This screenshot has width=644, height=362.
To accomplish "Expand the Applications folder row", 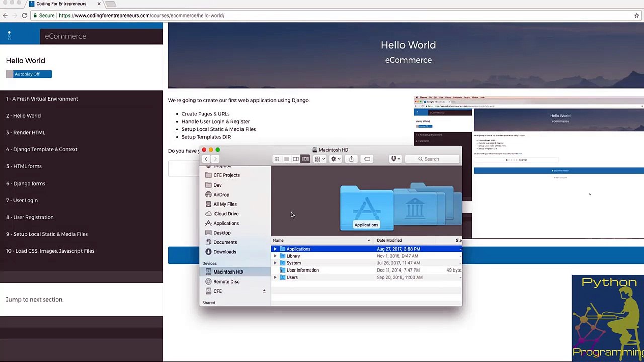I will point(275,249).
